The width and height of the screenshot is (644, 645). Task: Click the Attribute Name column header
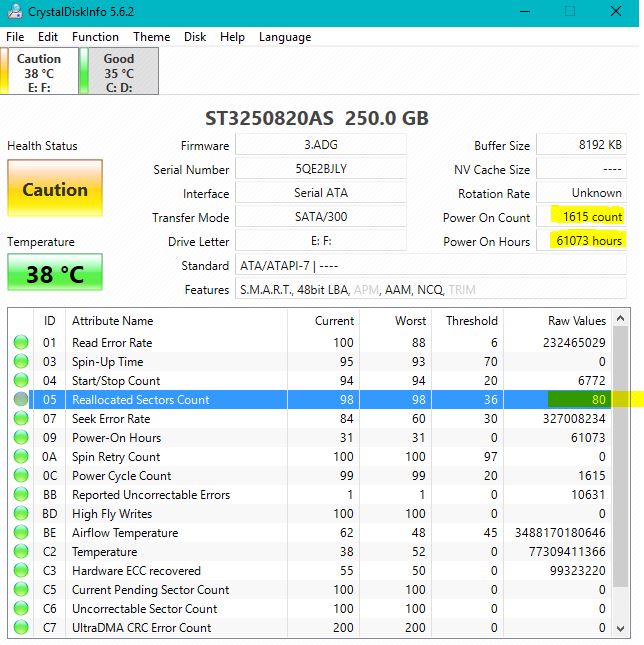tap(176, 320)
